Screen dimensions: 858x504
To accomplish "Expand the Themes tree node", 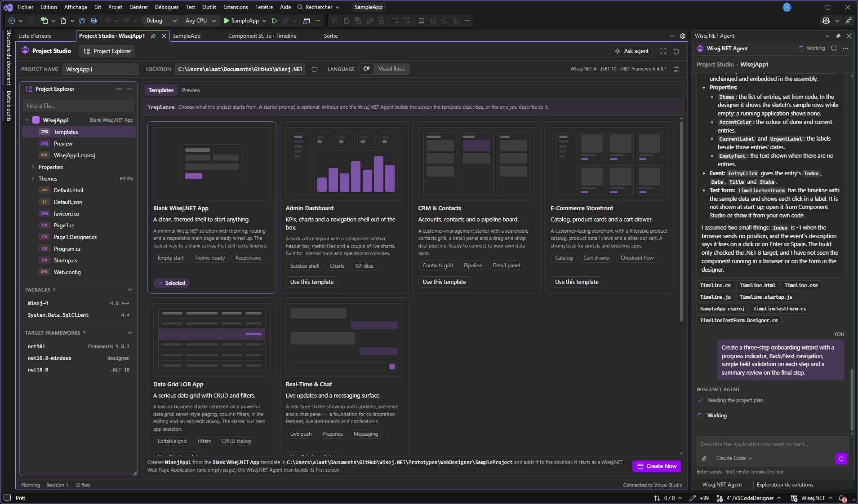I will tap(33, 179).
